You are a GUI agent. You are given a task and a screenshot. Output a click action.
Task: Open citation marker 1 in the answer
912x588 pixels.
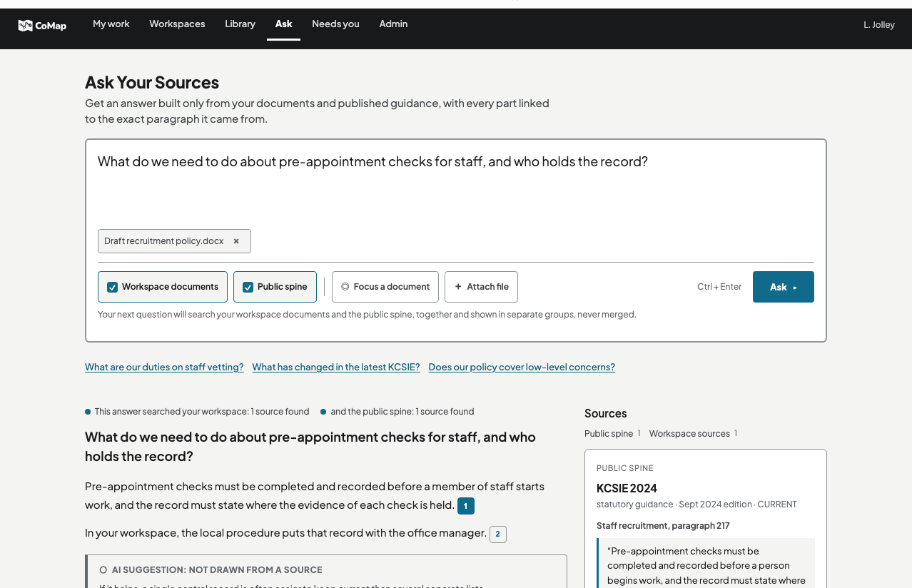(x=465, y=506)
